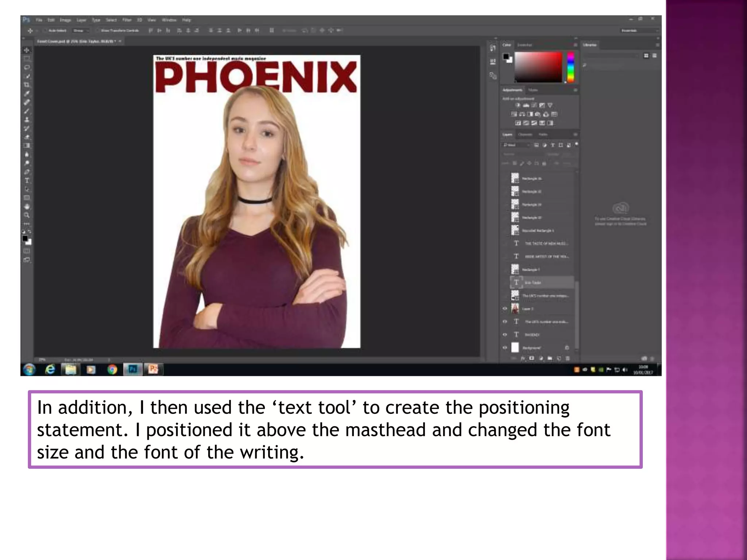
Task: Filter layers by type layers icon
Action: [553, 145]
